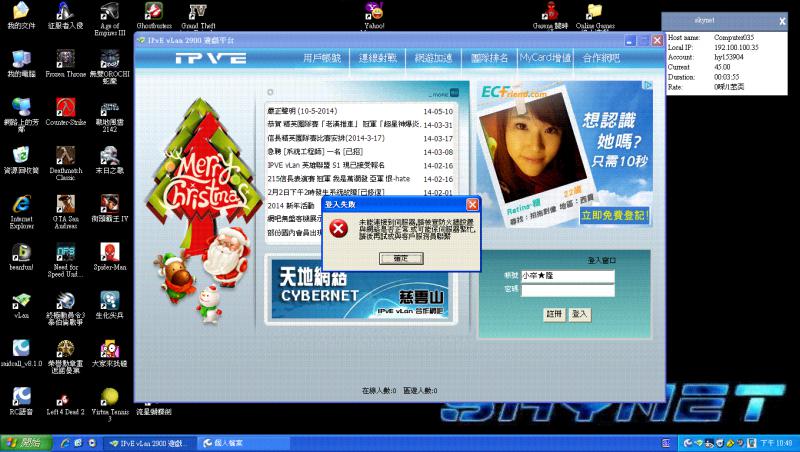
Task: Select 網遊加速 menu item
Action: (x=434, y=58)
